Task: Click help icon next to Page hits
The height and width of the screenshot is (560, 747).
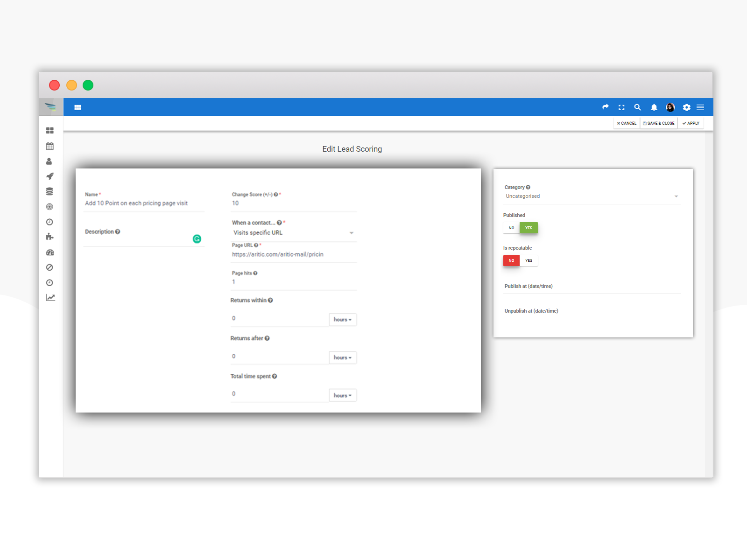Action: pyautogui.click(x=255, y=273)
